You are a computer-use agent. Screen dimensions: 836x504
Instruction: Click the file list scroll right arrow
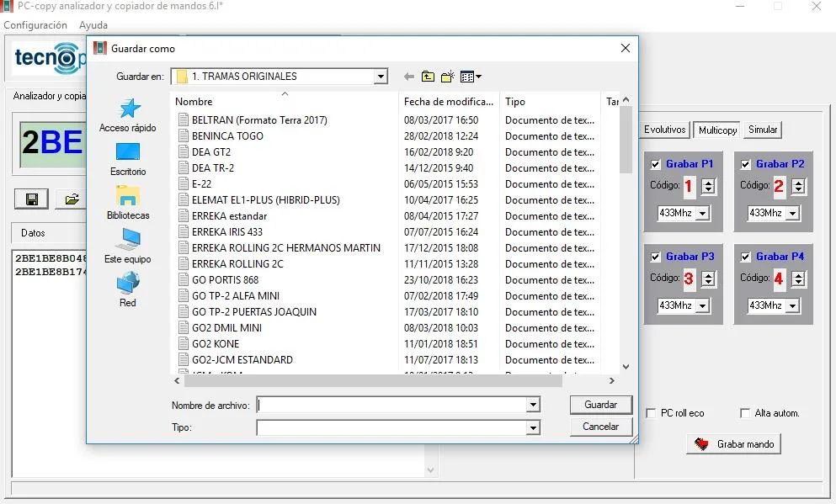(611, 381)
